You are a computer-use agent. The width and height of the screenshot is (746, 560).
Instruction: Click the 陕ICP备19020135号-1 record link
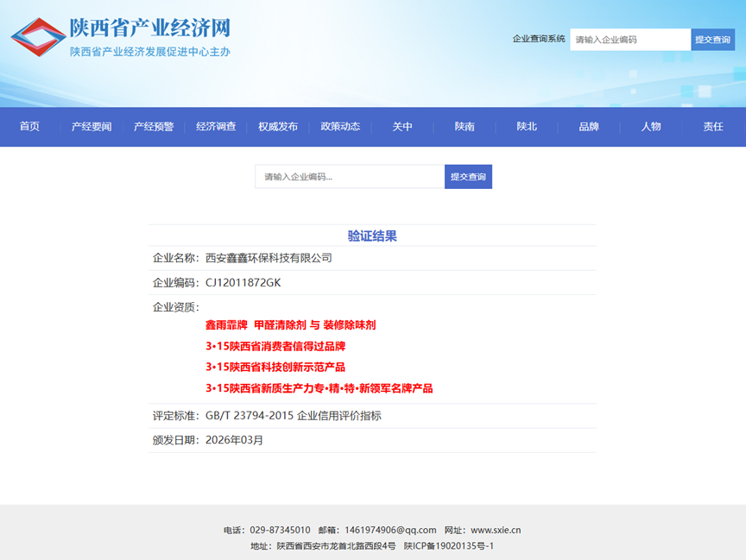449,546
